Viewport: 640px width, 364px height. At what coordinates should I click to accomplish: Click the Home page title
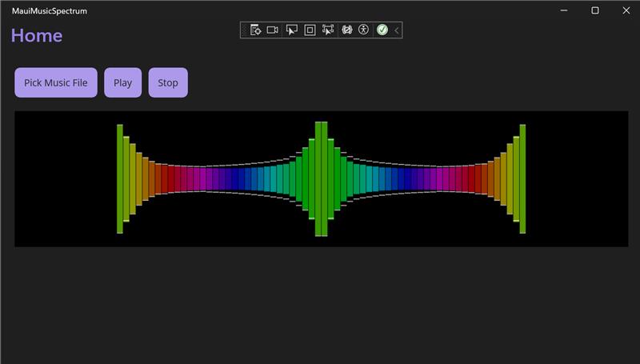coord(37,35)
